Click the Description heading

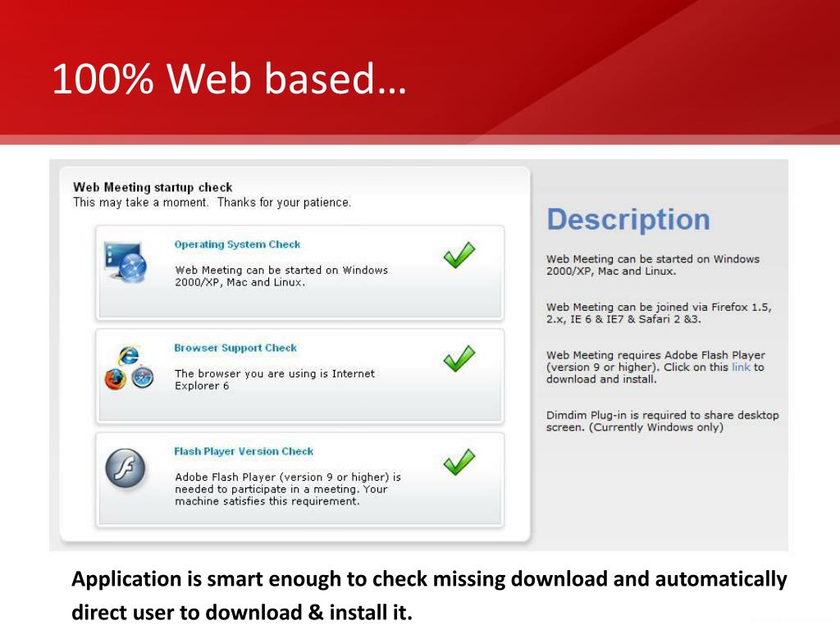[x=628, y=220]
